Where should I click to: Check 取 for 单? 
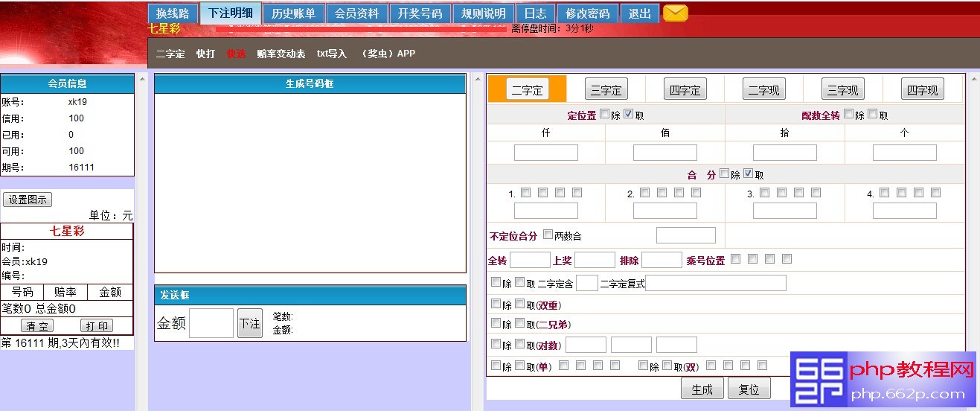click(x=519, y=366)
